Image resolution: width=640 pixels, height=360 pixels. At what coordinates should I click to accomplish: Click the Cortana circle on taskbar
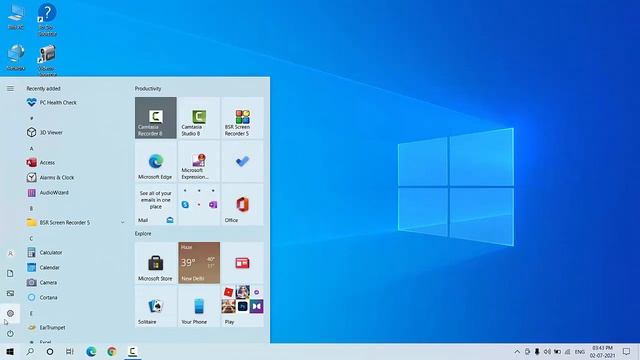click(50, 351)
